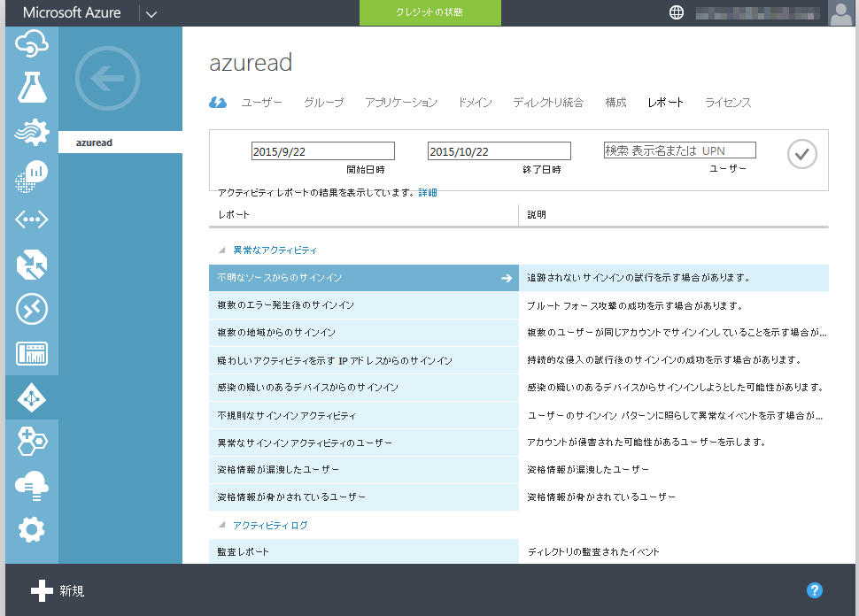Click the cloud-with-arrow backup icon in sidebar
The height and width of the screenshot is (616, 859).
[31, 485]
